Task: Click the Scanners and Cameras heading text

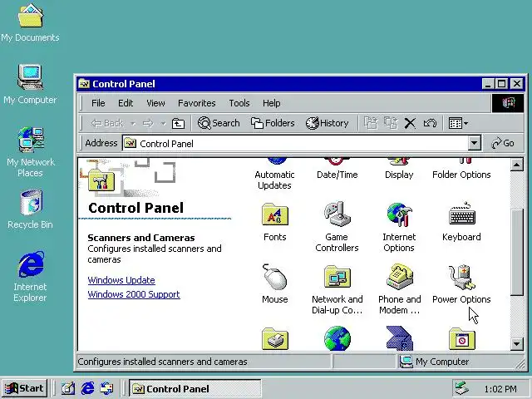Action: (x=141, y=238)
